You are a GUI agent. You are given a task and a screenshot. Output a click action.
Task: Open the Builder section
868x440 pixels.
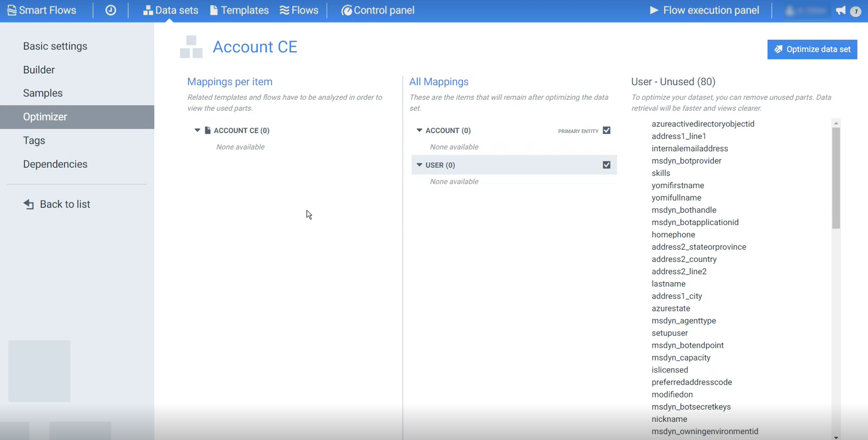tap(39, 70)
